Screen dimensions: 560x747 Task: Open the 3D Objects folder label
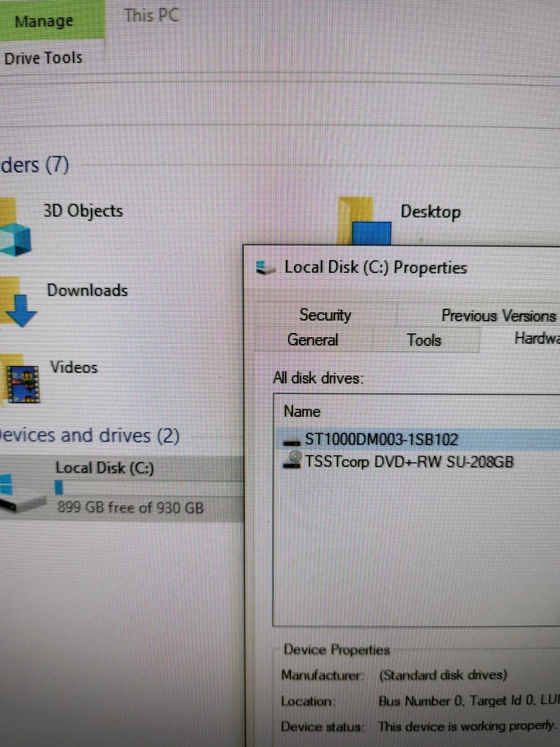[x=83, y=211]
